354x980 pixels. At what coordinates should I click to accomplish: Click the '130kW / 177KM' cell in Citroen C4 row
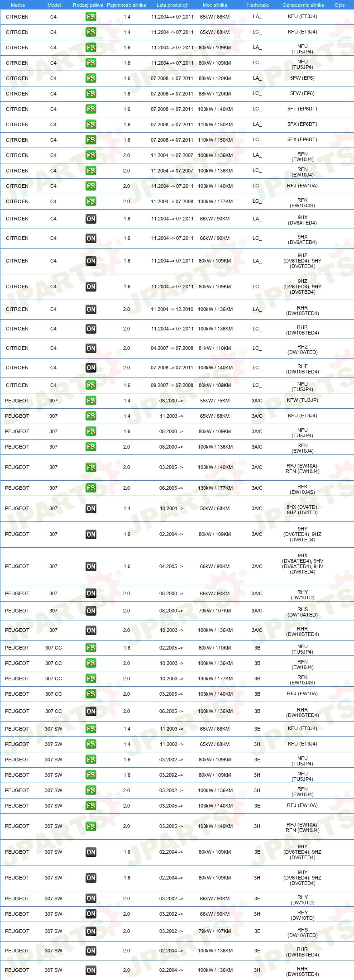pos(215,201)
